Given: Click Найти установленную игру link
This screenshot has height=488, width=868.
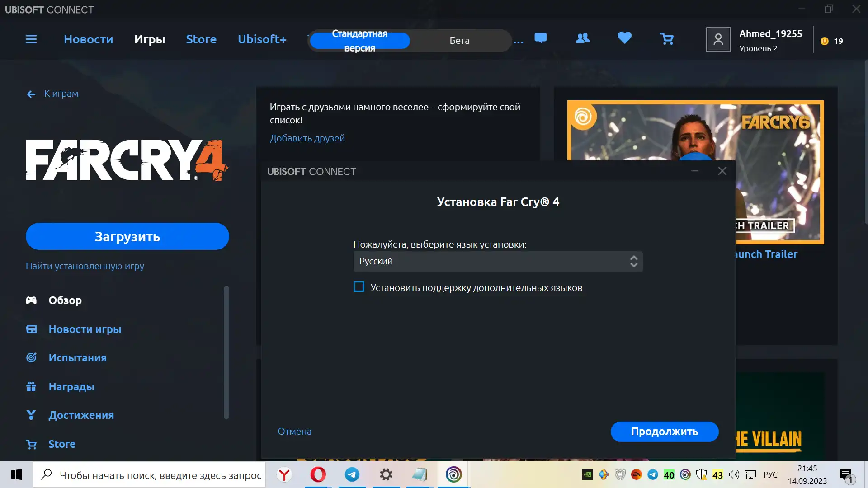Looking at the screenshot, I should click(85, 266).
